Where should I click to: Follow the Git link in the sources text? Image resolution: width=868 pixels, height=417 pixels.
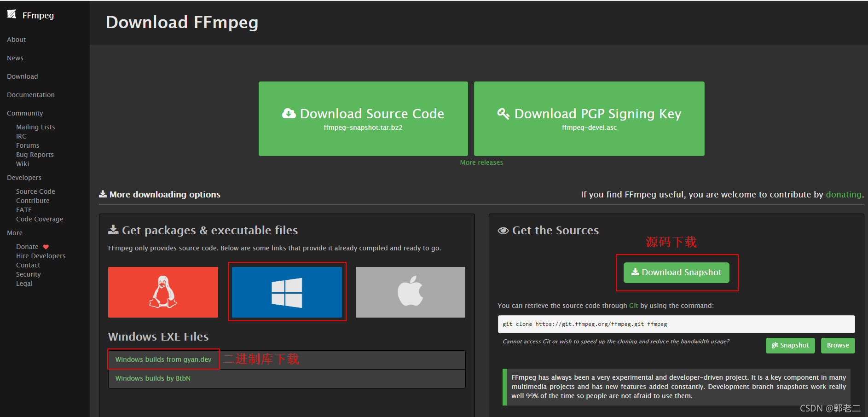point(634,306)
